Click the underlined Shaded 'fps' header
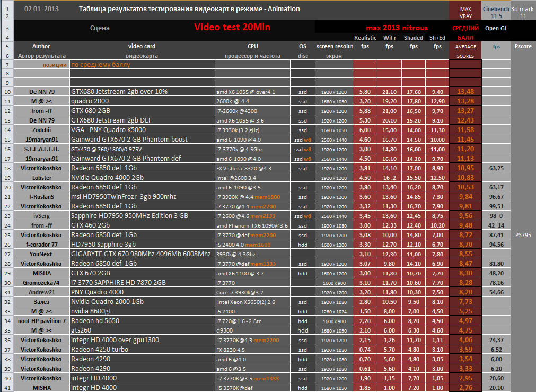This screenshot has height=392, width=536. pos(414,47)
